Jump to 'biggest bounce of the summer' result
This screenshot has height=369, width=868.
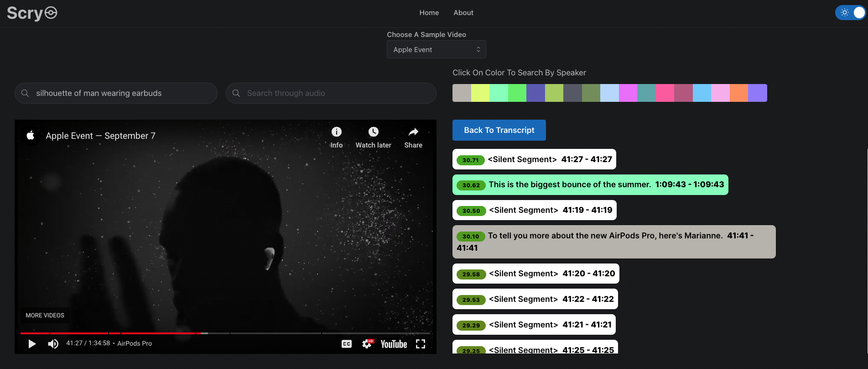(x=590, y=184)
